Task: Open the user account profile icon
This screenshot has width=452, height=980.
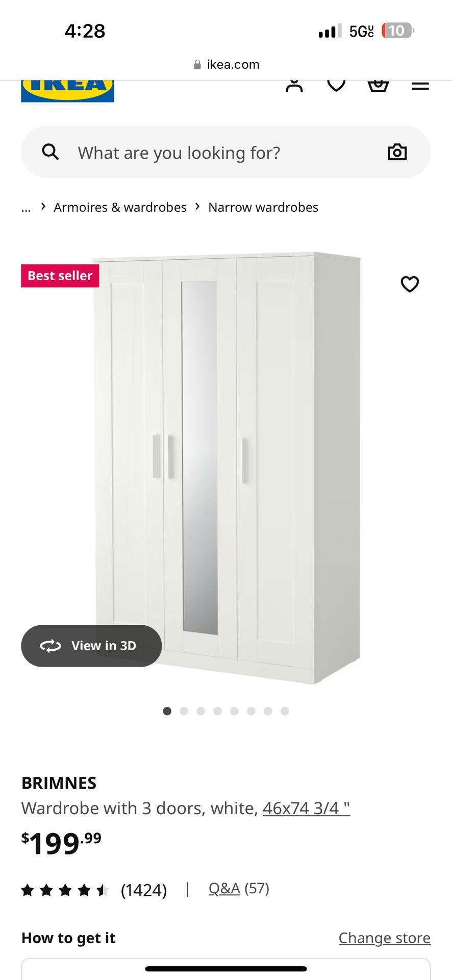Action: point(294,86)
